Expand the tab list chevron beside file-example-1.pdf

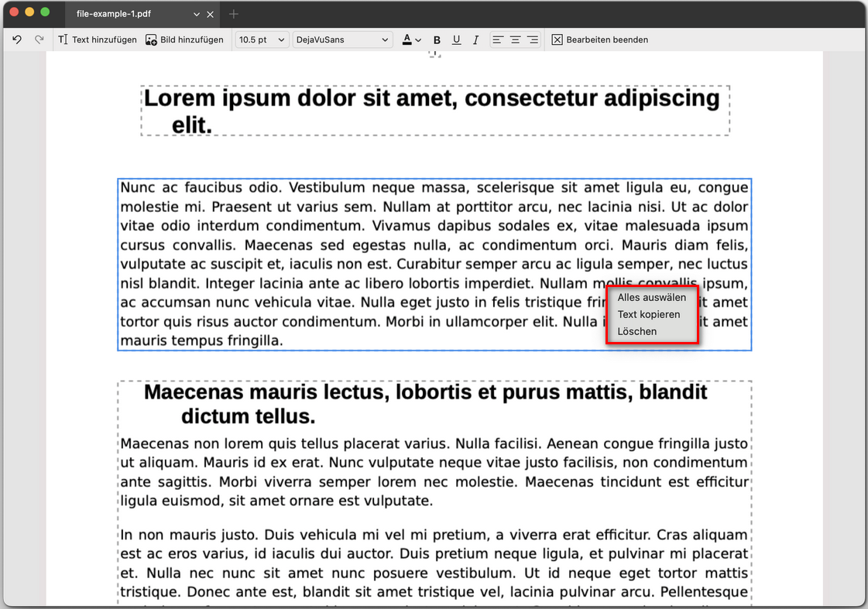(x=197, y=14)
